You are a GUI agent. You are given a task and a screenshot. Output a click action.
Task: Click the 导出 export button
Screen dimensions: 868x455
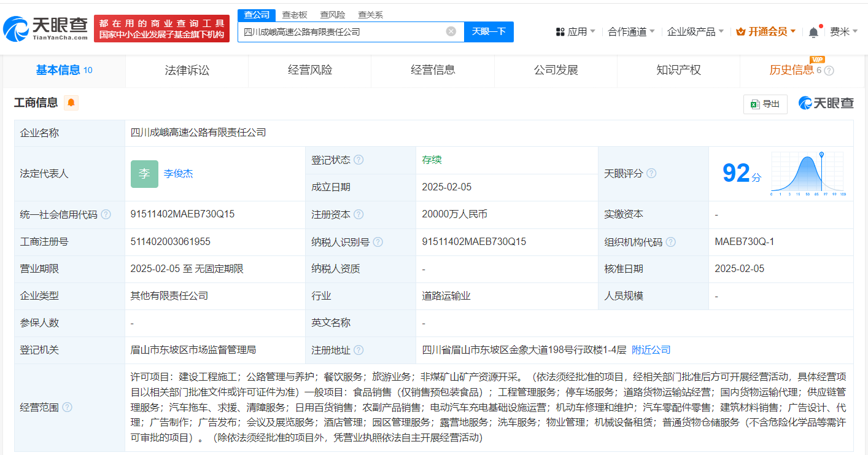765,104
